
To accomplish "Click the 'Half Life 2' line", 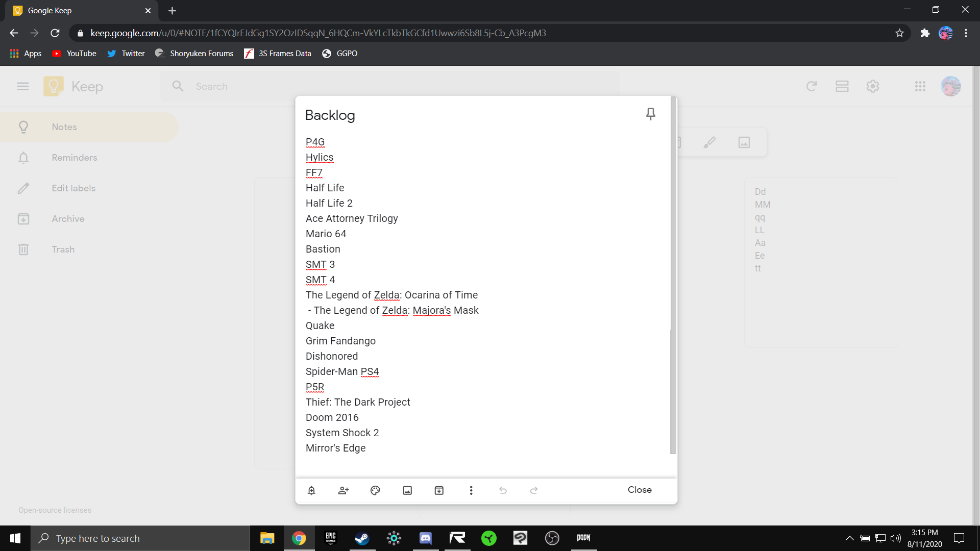I will [x=329, y=203].
